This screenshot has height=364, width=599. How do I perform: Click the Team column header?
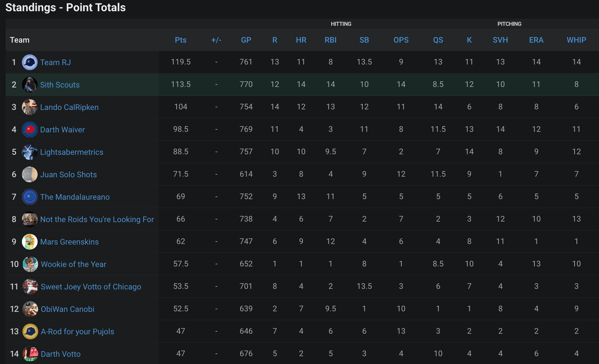click(20, 40)
